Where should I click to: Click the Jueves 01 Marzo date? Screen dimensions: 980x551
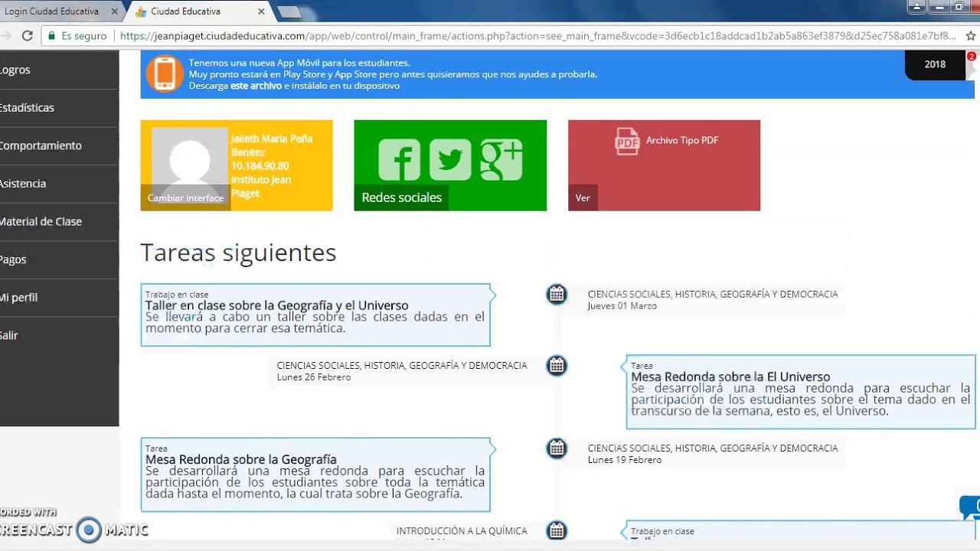[622, 306]
